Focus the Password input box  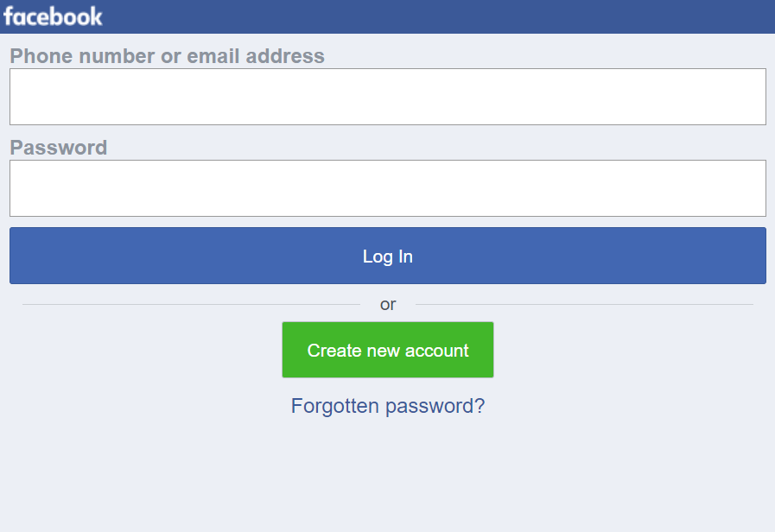tap(387, 188)
